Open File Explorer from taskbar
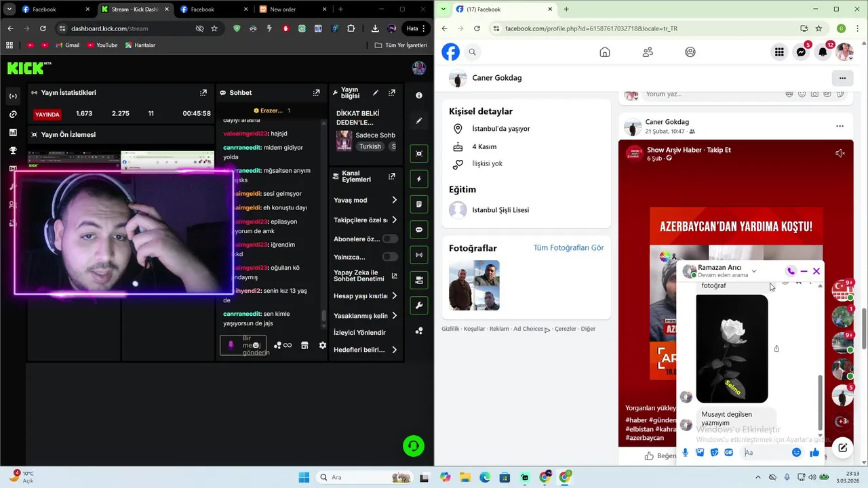Screen dimensions: 868x488 click(465, 477)
